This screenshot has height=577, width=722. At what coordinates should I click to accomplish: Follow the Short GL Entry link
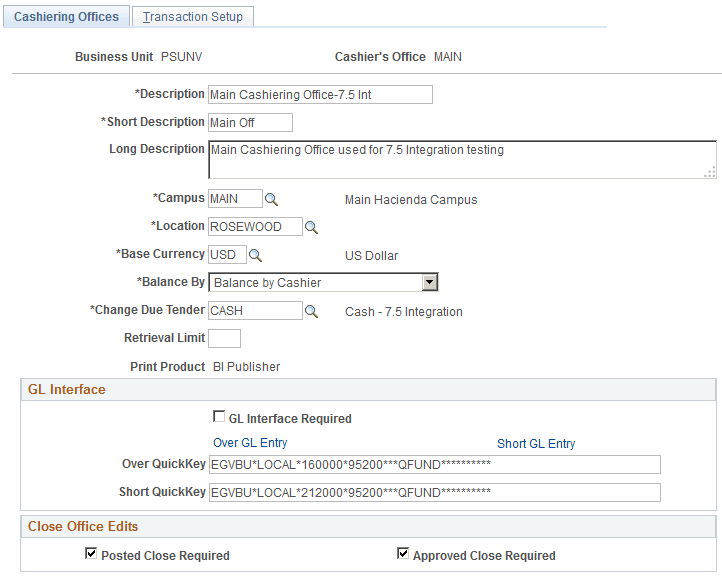(x=536, y=444)
